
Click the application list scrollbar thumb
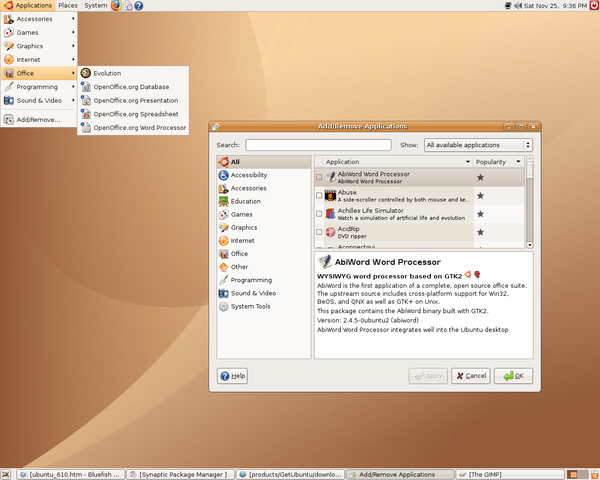pyautogui.click(x=530, y=170)
